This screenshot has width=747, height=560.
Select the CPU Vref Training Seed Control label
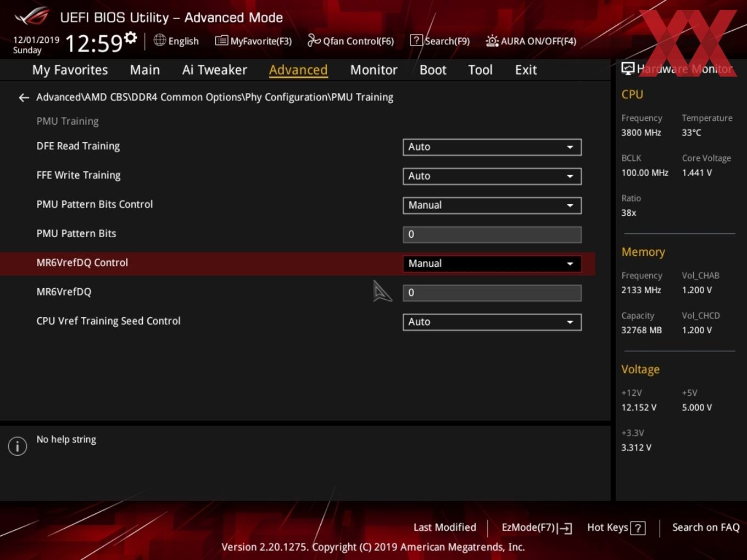[108, 321]
